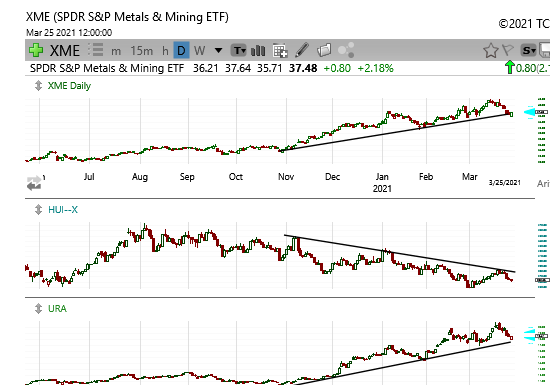This screenshot has height=385, width=550.
Task: Open the timeframe dropdown arrow after W
Action: coord(218,50)
